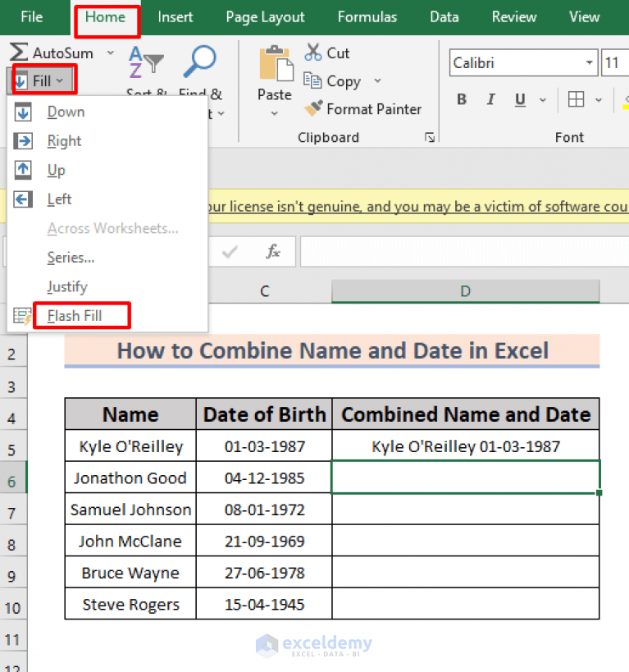Click the AutoSum sigma icon
The height and width of the screenshot is (672, 629).
pyautogui.click(x=19, y=53)
